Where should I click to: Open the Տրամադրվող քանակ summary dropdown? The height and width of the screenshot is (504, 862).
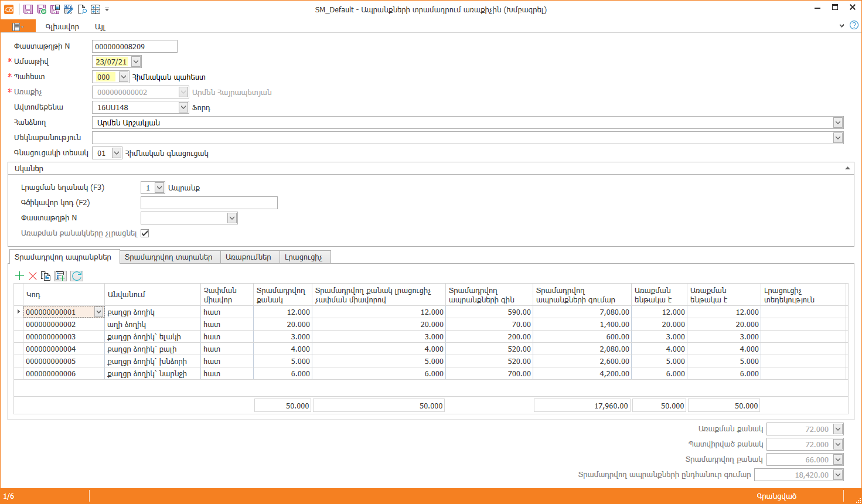click(838, 460)
